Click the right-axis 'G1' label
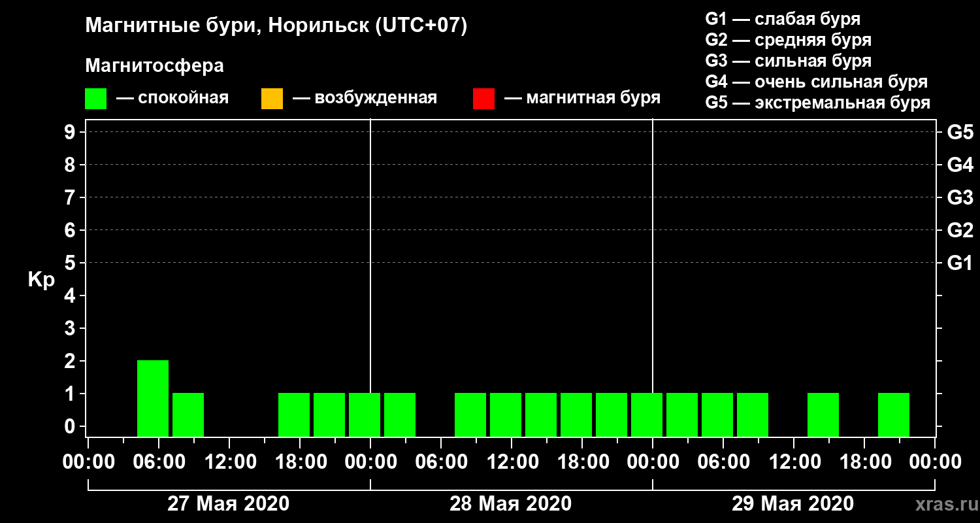The width and height of the screenshot is (980, 523). click(x=960, y=263)
